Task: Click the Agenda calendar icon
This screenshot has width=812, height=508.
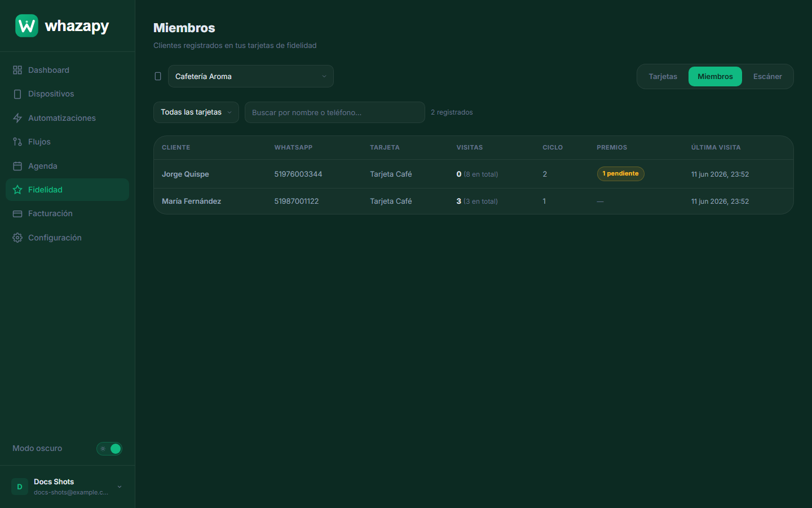Action: pyautogui.click(x=17, y=166)
